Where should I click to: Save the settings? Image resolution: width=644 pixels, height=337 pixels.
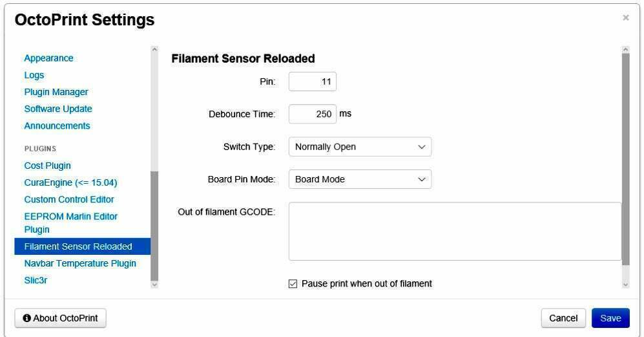pos(610,318)
